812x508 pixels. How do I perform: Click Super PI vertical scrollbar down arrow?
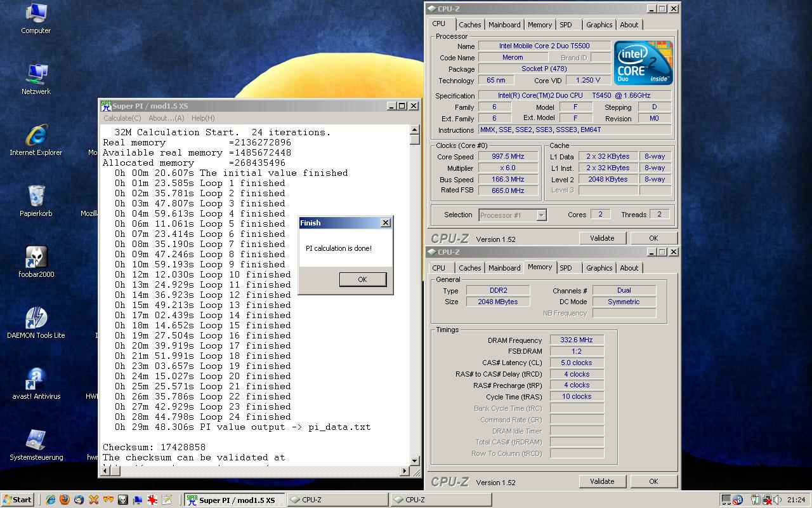pos(415,461)
